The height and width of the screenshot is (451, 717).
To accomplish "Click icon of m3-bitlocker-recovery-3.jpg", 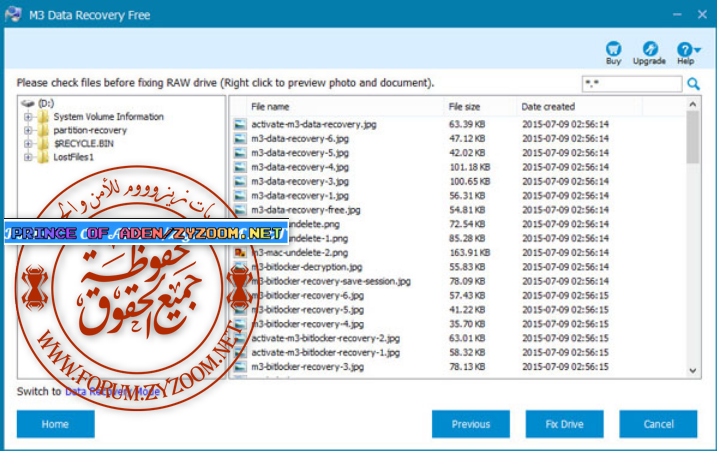I will (x=240, y=366).
